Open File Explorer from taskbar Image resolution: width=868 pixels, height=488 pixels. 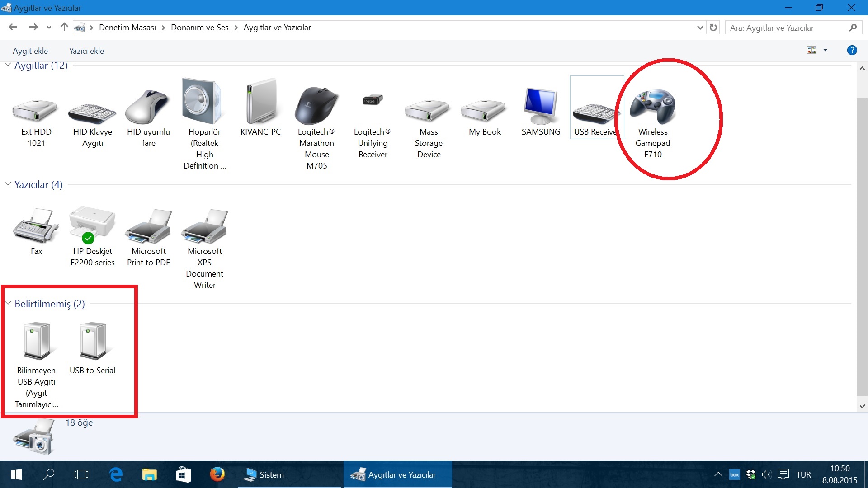[149, 474]
